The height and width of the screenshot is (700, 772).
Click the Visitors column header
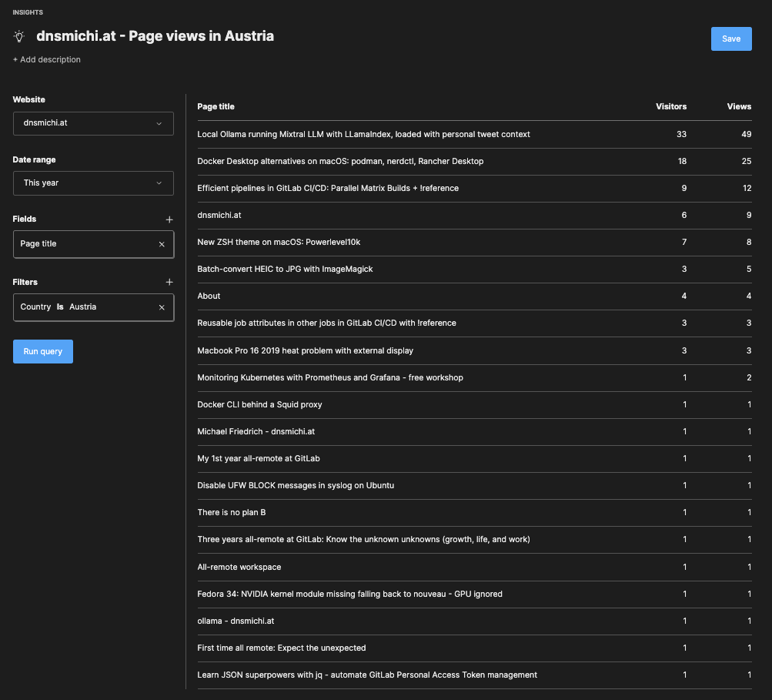pyautogui.click(x=670, y=107)
